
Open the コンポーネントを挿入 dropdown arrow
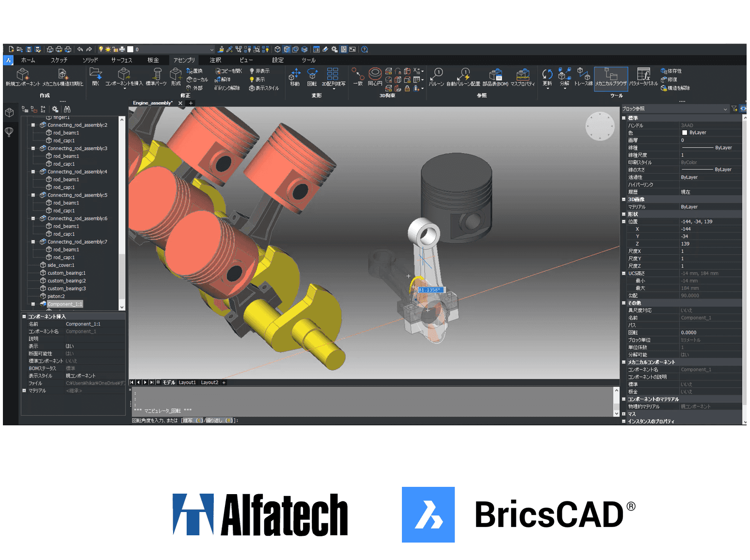[x=124, y=89]
